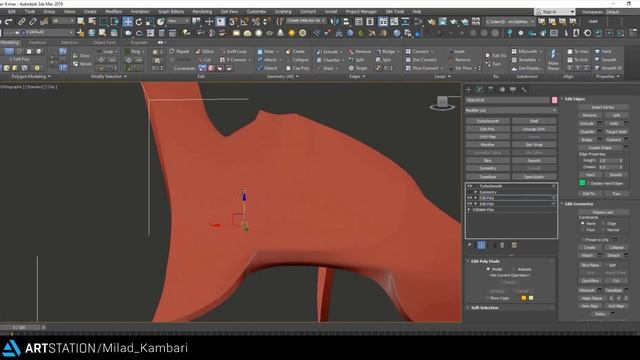Collapse the Edit Geometry rollout

pos(578,204)
